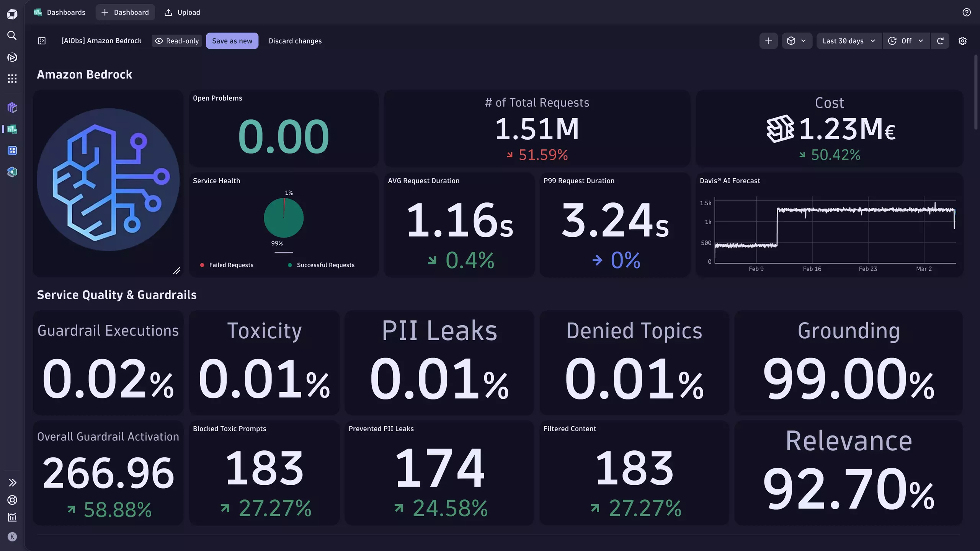Image resolution: width=980 pixels, height=551 pixels.
Task: Click the Service Health pie chart
Action: pyautogui.click(x=284, y=218)
